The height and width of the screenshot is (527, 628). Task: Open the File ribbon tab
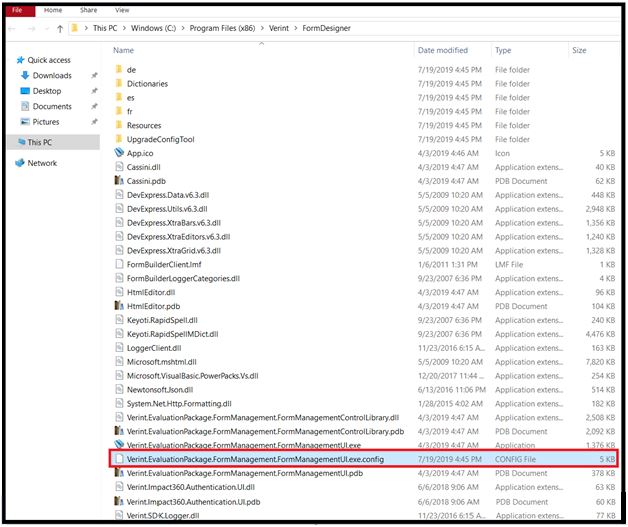pyautogui.click(x=20, y=10)
